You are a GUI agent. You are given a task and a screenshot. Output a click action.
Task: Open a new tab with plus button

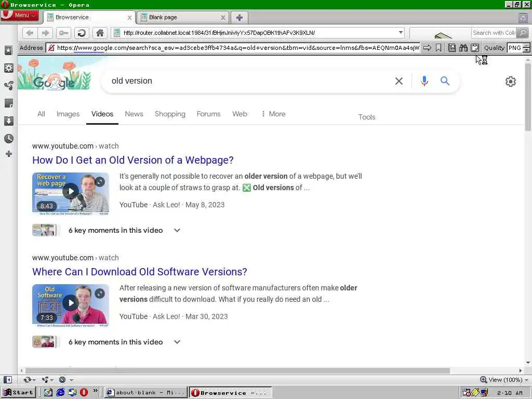coord(239,18)
